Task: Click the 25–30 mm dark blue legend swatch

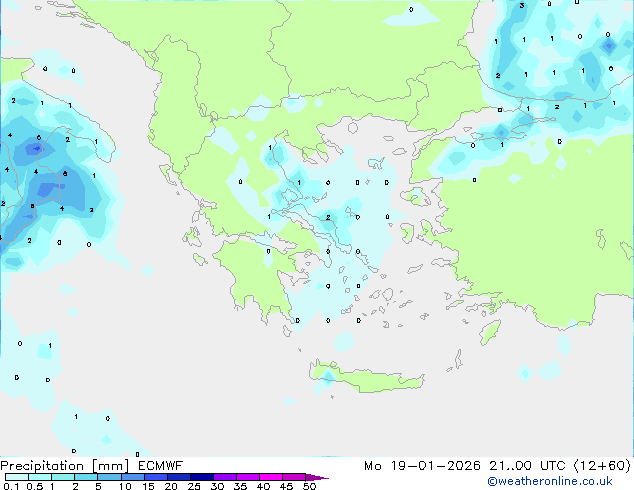Action: [x=202, y=477]
